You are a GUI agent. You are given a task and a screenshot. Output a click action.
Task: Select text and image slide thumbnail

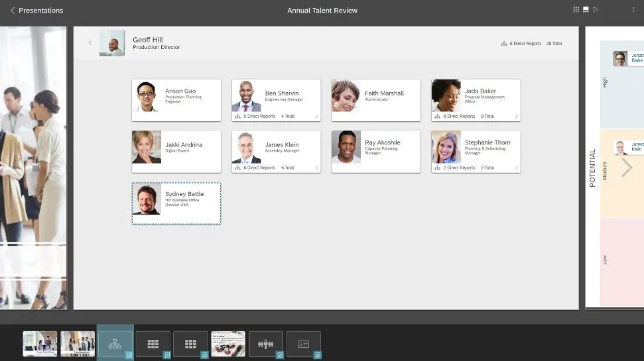click(228, 344)
